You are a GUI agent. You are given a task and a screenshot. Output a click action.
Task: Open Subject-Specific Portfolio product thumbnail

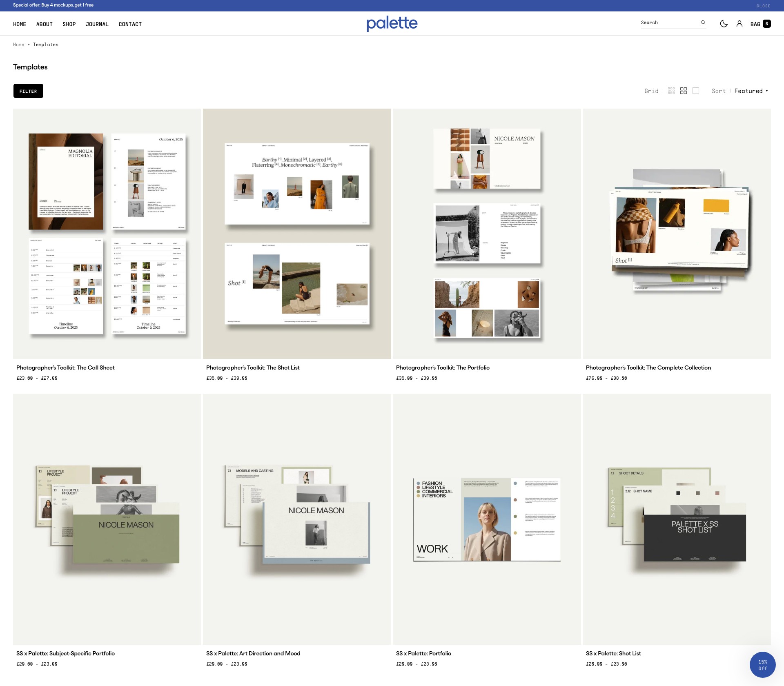tap(107, 519)
